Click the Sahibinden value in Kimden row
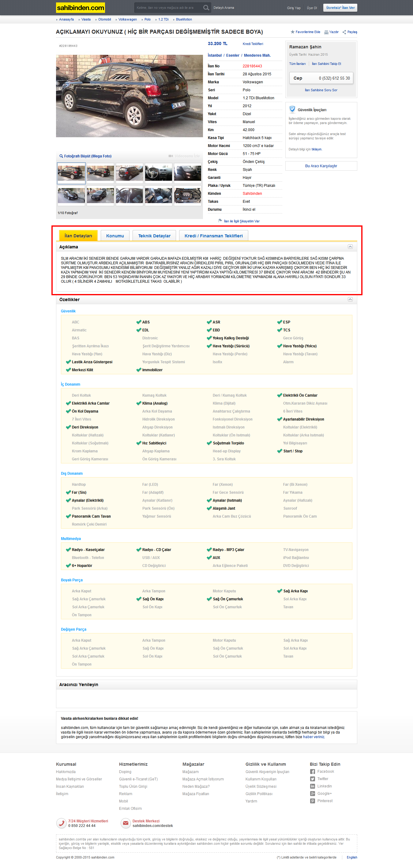Viewport: 413px width, 868px height. click(x=252, y=193)
